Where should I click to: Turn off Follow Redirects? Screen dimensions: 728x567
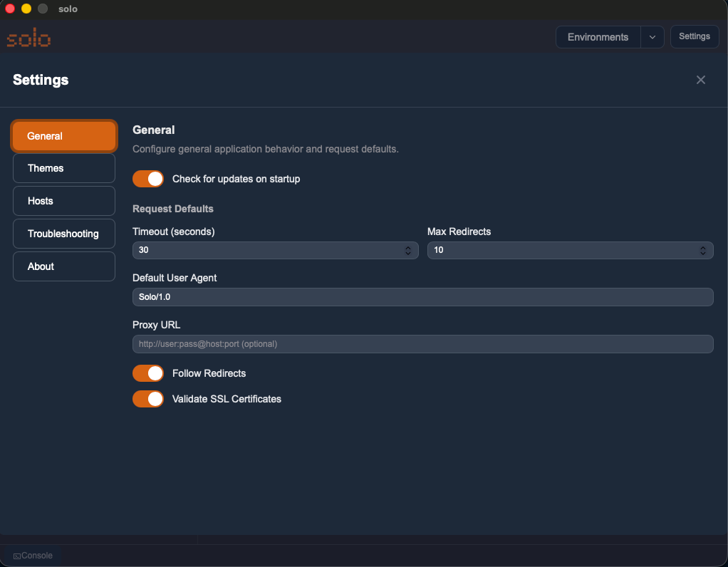click(x=147, y=373)
